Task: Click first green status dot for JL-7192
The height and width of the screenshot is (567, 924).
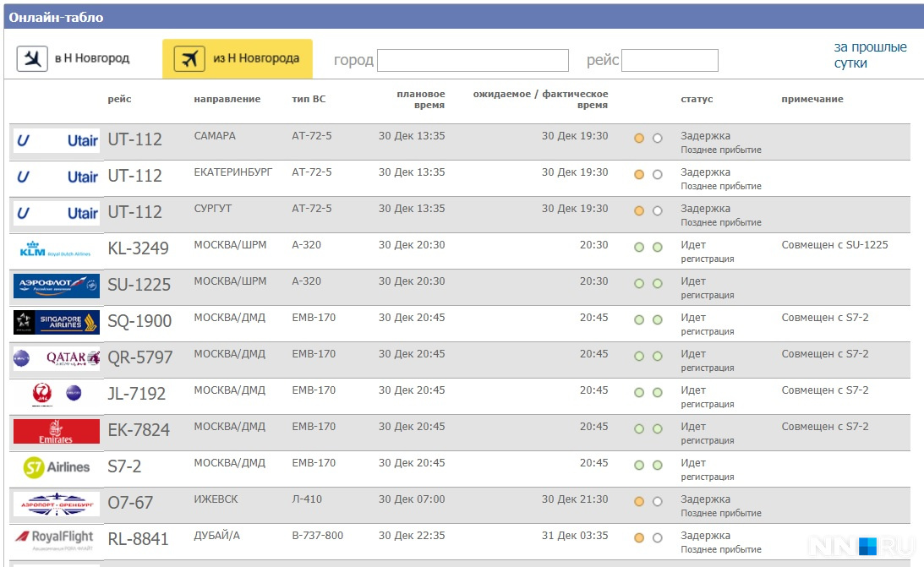Action: click(x=639, y=393)
